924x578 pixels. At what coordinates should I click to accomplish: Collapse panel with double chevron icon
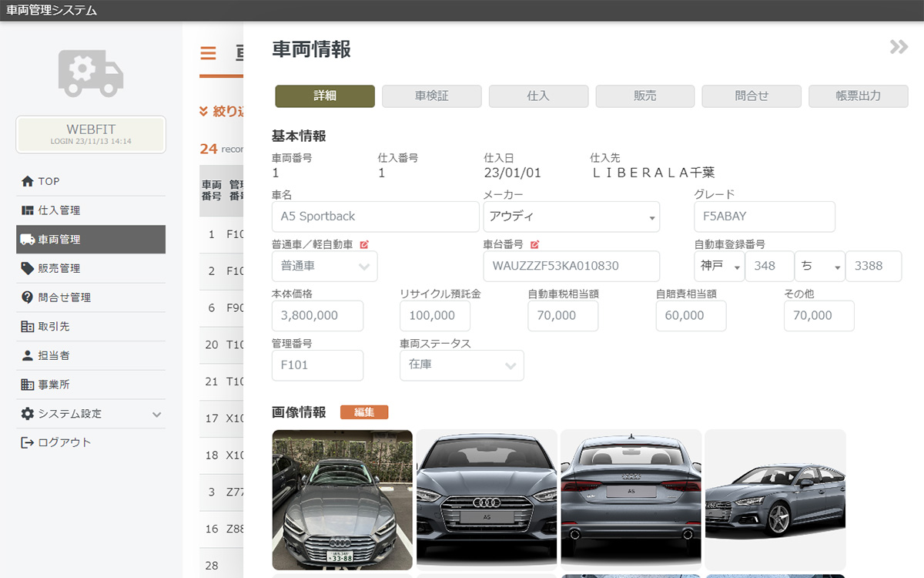(x=899, y=47)
